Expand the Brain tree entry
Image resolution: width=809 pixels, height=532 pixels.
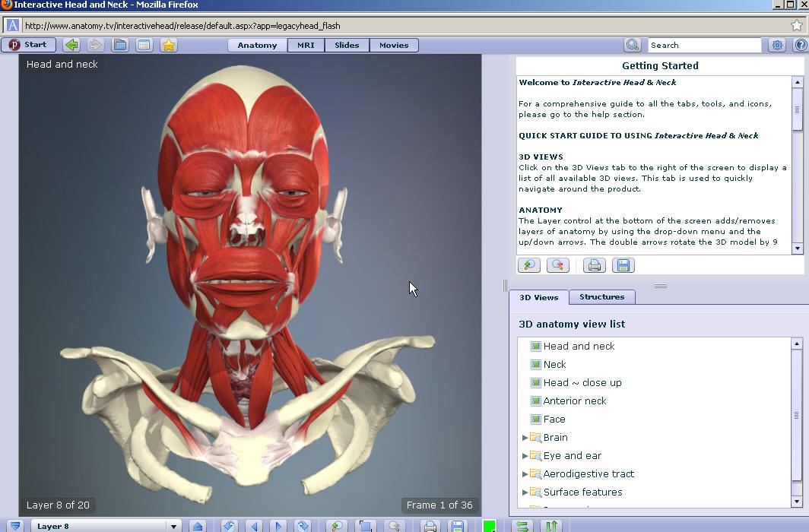pos(525,437)
